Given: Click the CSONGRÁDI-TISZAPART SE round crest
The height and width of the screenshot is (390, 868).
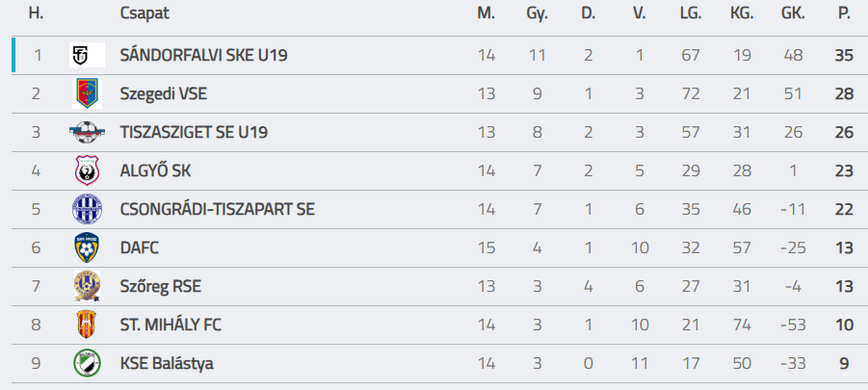Looking at the screenshot, I should coord(87,209).
